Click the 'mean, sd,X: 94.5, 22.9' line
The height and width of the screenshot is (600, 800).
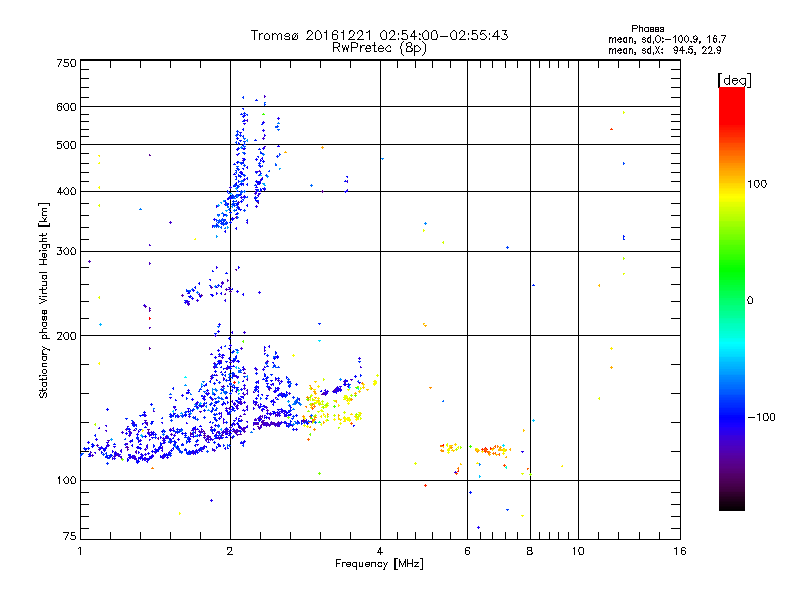[x=664, y=50]
